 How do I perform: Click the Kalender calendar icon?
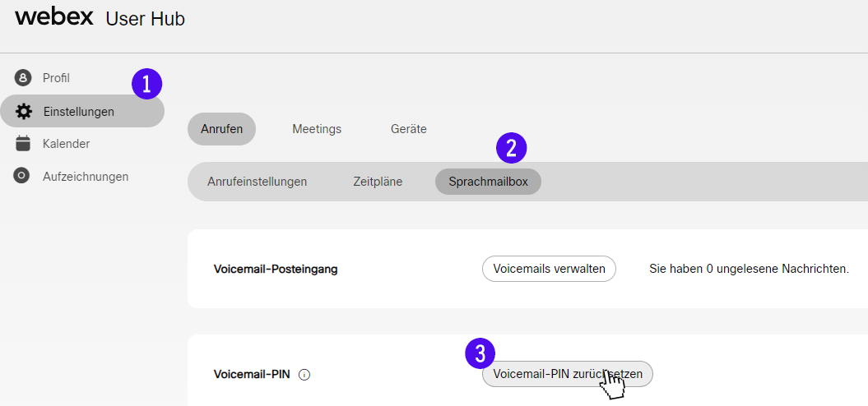pyautogui.click(x=23, y=144)
